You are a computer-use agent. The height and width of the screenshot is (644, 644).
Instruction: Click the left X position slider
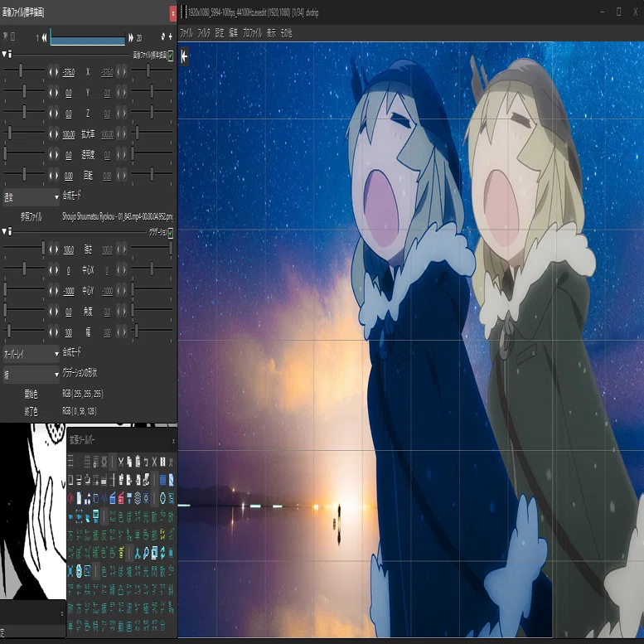[24, 70]
